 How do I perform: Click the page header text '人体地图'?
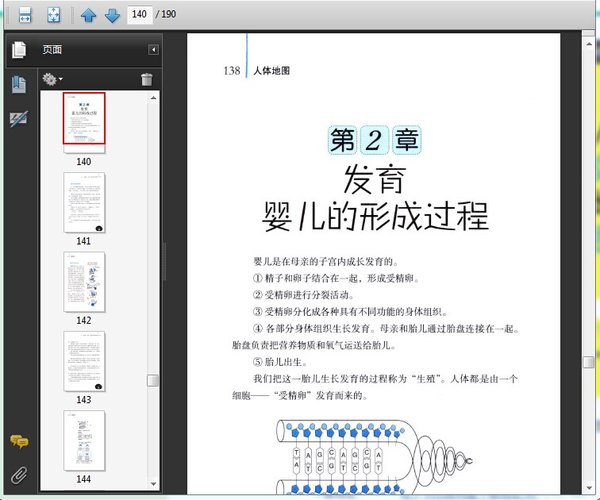272,70
